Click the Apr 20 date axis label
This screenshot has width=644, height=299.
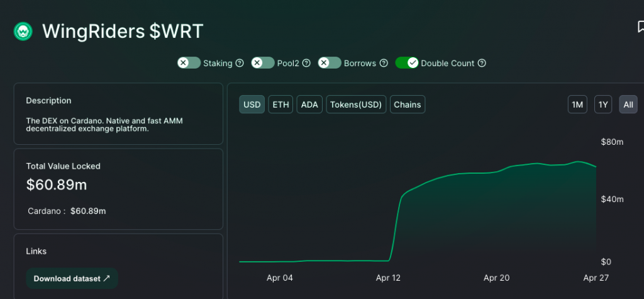point(497,278)
